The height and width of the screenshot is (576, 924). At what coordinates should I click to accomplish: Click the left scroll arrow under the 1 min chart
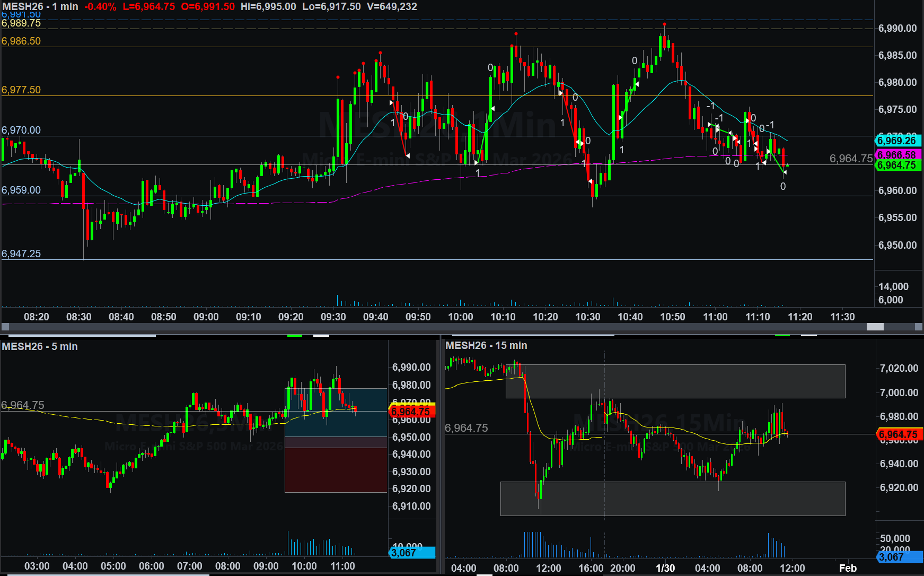[5, 327]
